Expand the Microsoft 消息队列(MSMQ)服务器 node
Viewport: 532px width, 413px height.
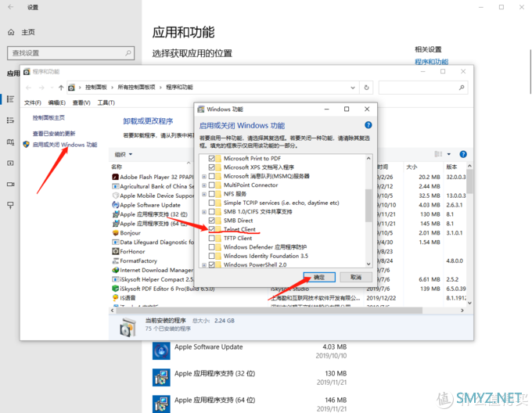204,176
